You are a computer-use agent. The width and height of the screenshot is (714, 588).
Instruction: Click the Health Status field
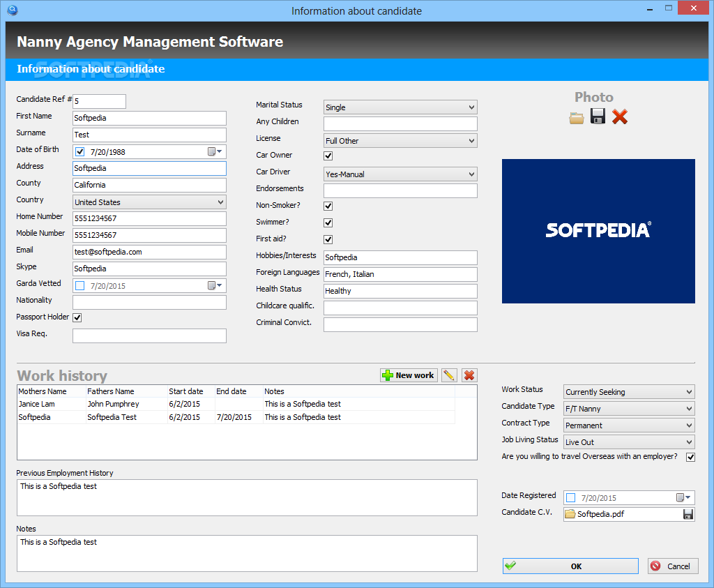(400, 291)
